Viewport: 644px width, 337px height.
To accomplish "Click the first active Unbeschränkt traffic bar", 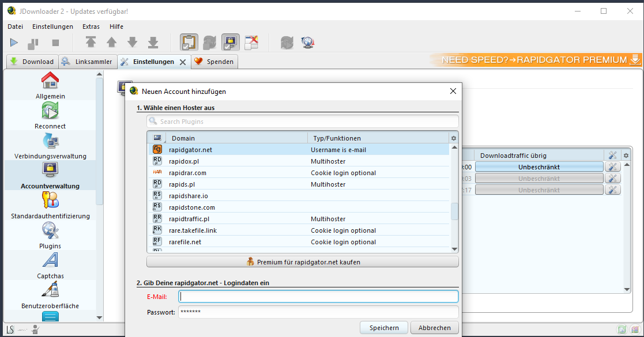I will (539, 166).
